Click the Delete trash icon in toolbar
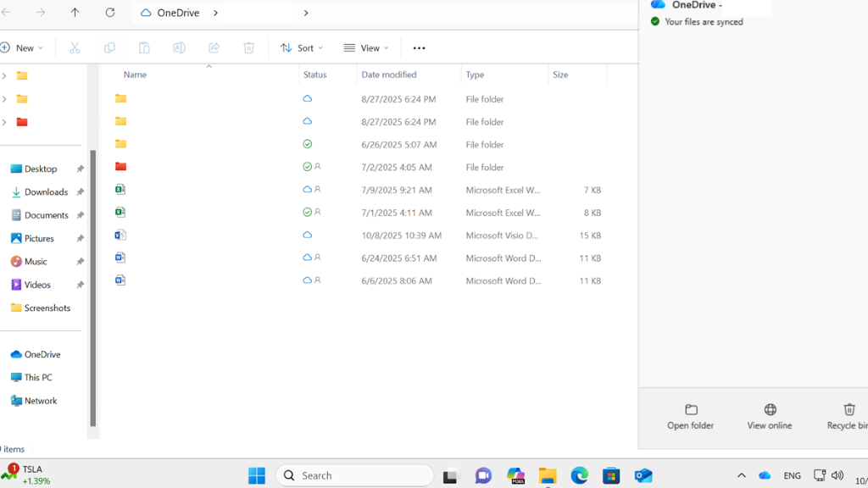Image resolution: width=868 pixels, height=488 pixels. pos(248,48)
